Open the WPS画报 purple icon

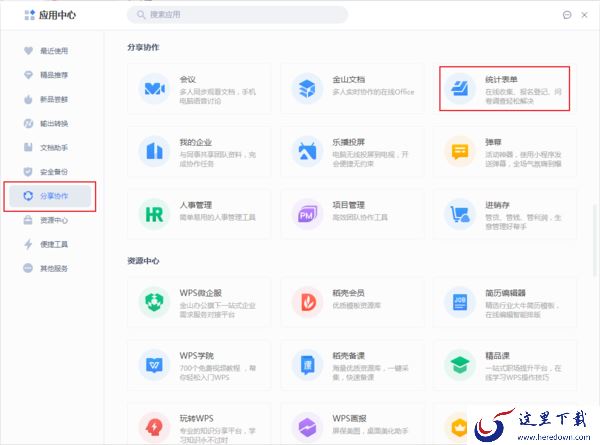pos(307,427)
